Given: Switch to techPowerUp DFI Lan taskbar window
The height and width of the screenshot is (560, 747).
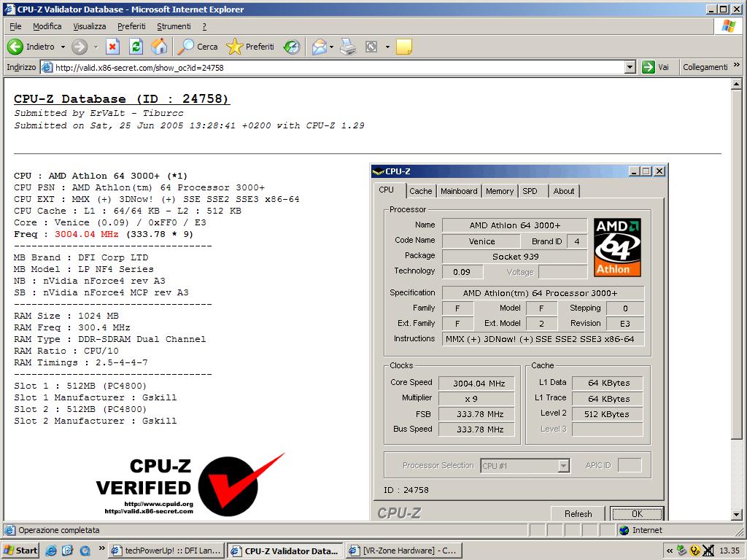Looking at the screenshot, I should click(x=166, y=551).
